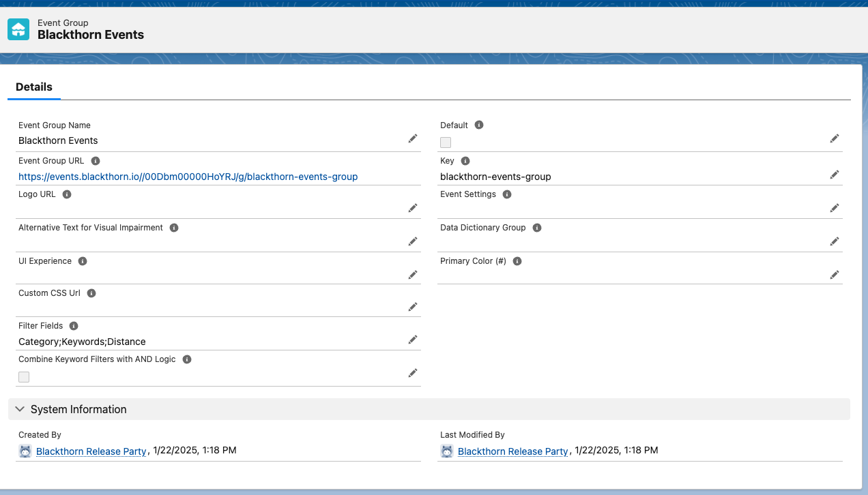868x495 pixels.
Task: Open Blackthorn Release Party under Last Modified By
Action: (x=513, y=451)
